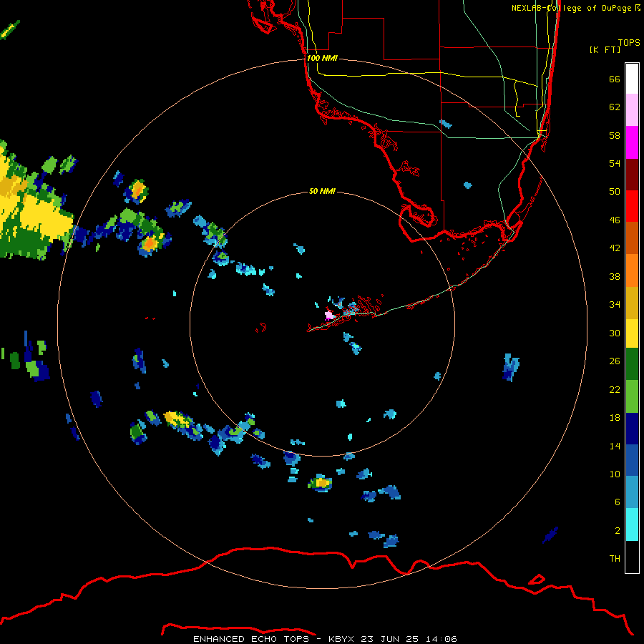
Task: Click the 62 legend value
Action: 615,107
